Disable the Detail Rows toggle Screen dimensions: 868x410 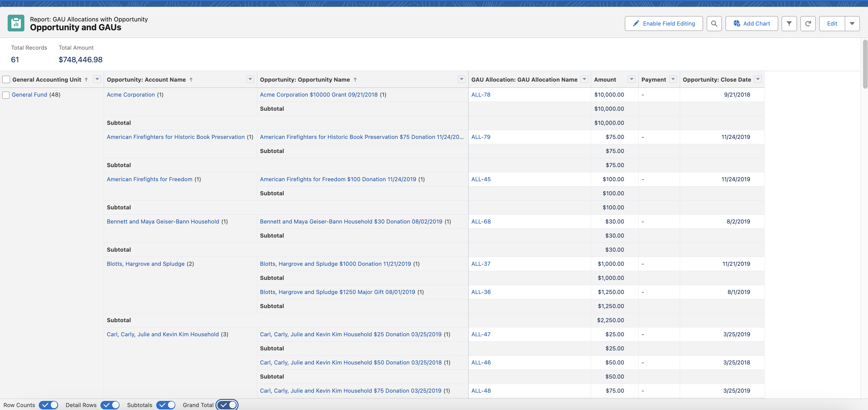110,405
